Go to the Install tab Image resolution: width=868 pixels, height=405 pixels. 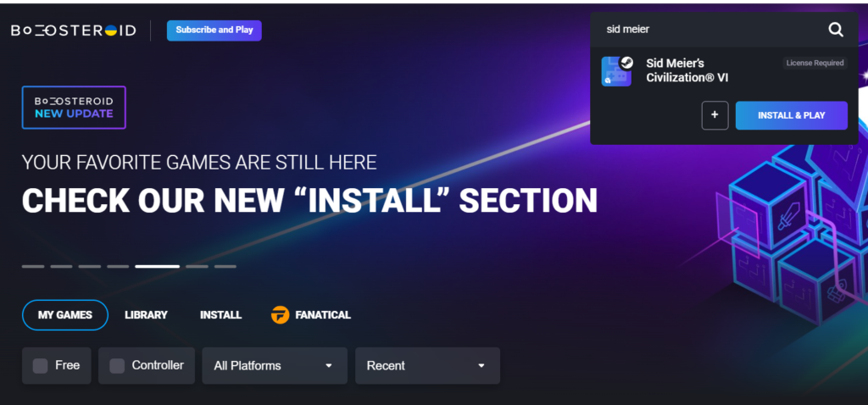[x=221, y=315]
